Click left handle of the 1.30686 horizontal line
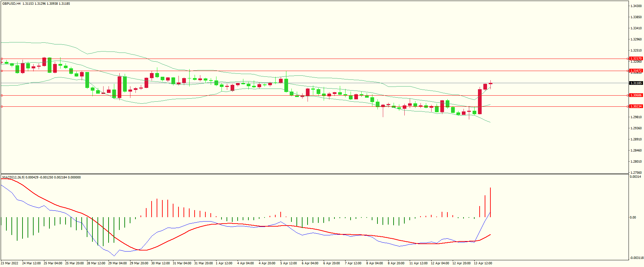 [x=2, y=95]
